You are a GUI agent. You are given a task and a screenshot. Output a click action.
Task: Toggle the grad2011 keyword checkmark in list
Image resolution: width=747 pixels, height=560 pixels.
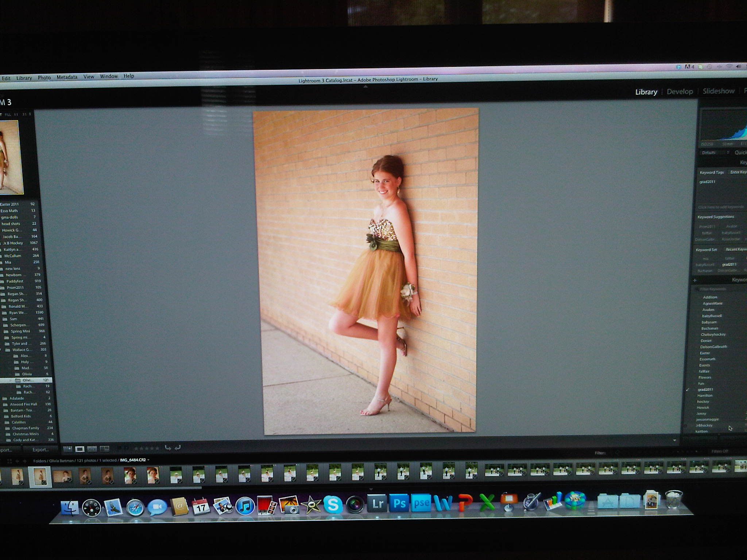tap(688, 389)
